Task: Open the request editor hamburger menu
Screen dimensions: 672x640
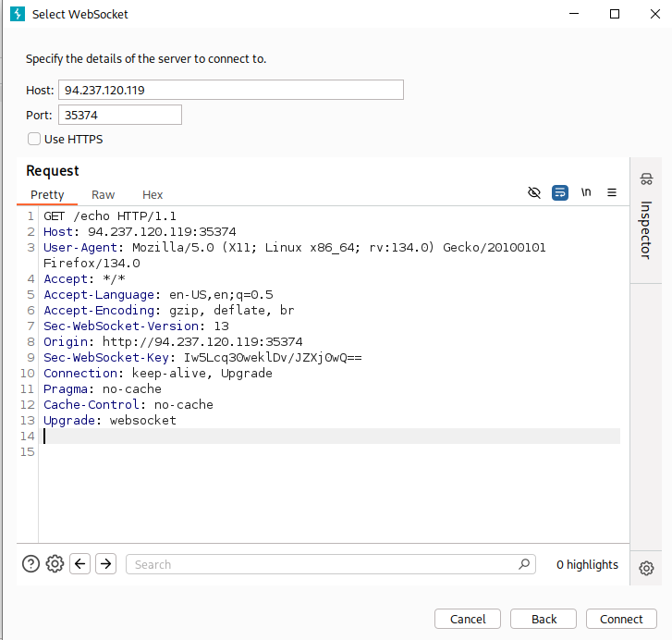Action: 612,193
